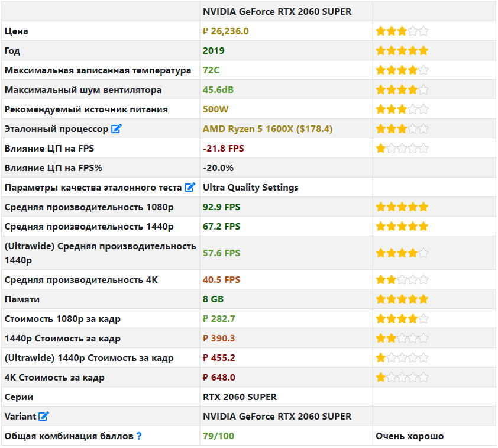Click the 79/100 overall score
Image resolution: width=498 pixels, height=448 pixels.
218,436
